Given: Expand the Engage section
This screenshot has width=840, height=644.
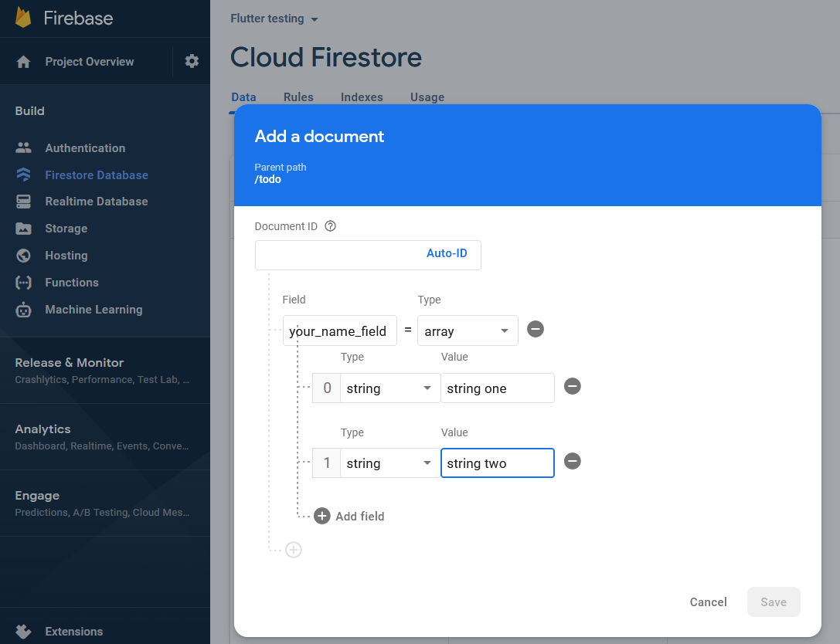Looking at the screenshot, I should tap(105, 503).
